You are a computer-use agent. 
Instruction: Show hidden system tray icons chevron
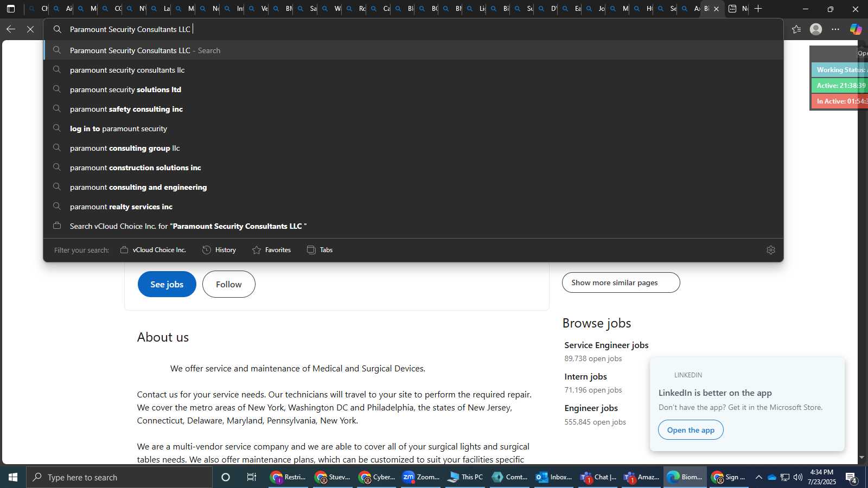pyautogui.click(x=759, y=477)
